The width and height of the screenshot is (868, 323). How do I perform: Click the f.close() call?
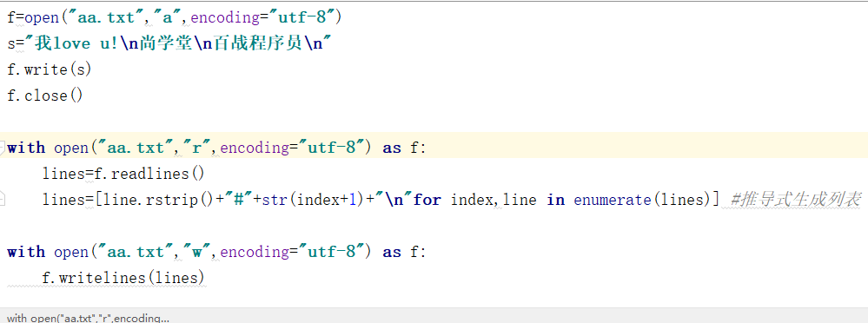coord(45,96)
